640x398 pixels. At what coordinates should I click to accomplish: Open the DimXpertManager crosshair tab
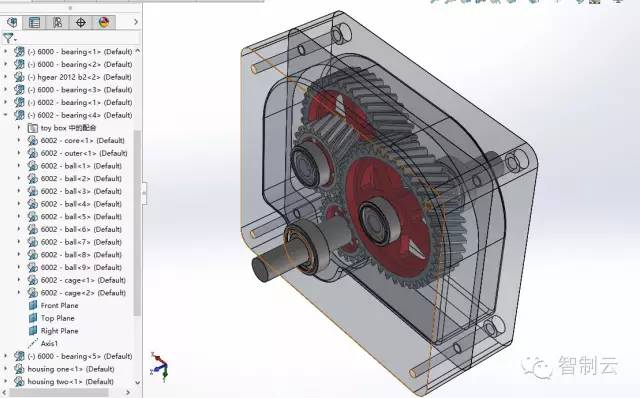[81, 22]
